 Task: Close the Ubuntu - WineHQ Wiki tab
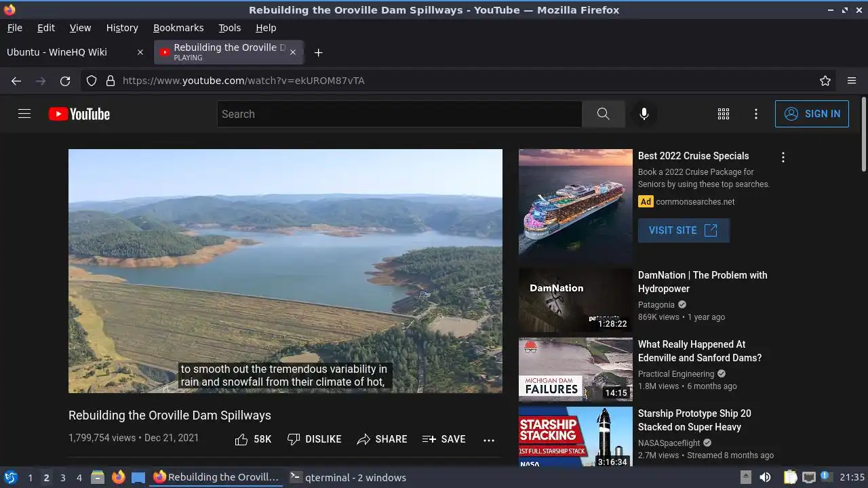[140, 52]
